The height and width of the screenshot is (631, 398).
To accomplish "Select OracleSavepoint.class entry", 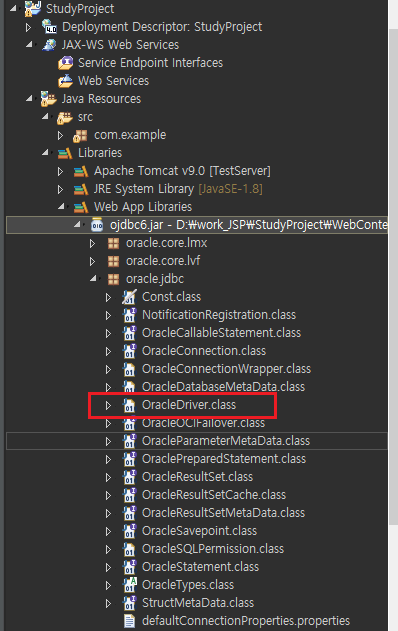I will [199, 531].
